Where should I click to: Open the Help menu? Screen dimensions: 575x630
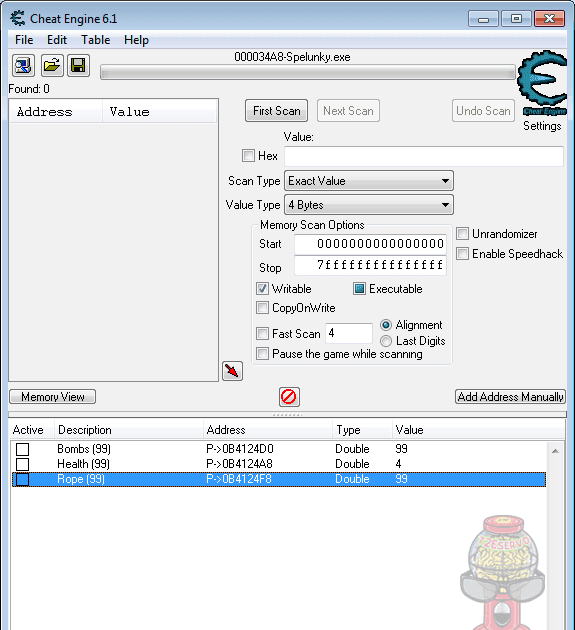[x=136, y=40]
